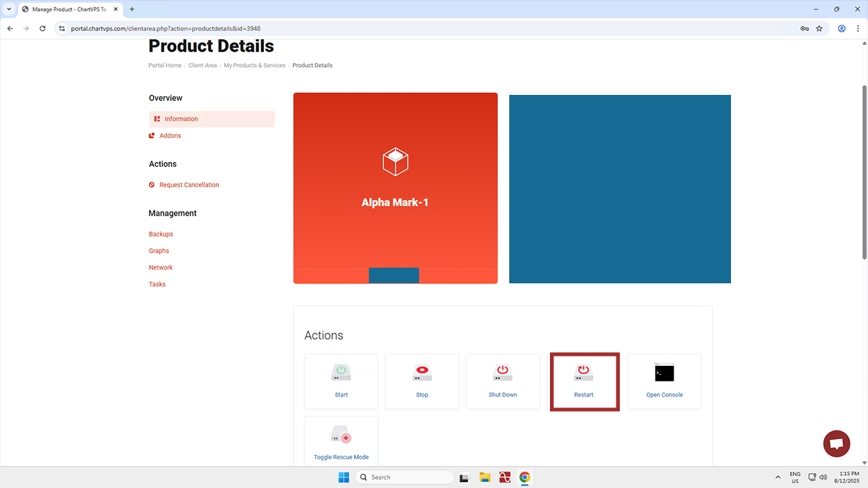Toggle Rescue Mode on the server

[x=341, y=435]
